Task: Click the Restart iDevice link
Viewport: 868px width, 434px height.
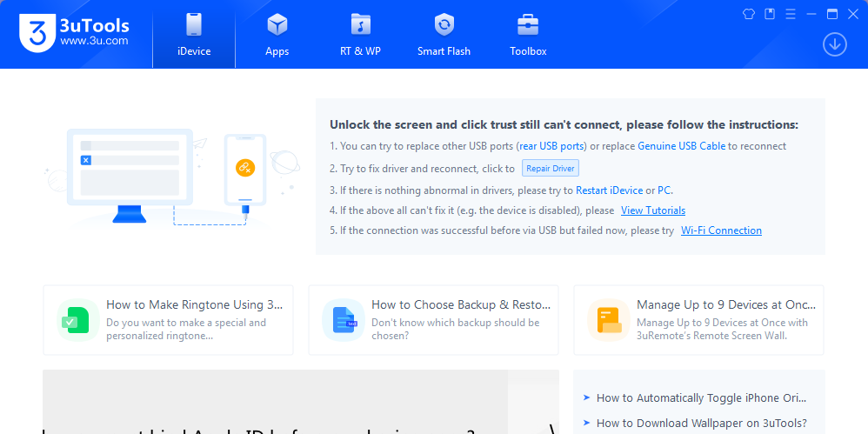Action: 609,190
